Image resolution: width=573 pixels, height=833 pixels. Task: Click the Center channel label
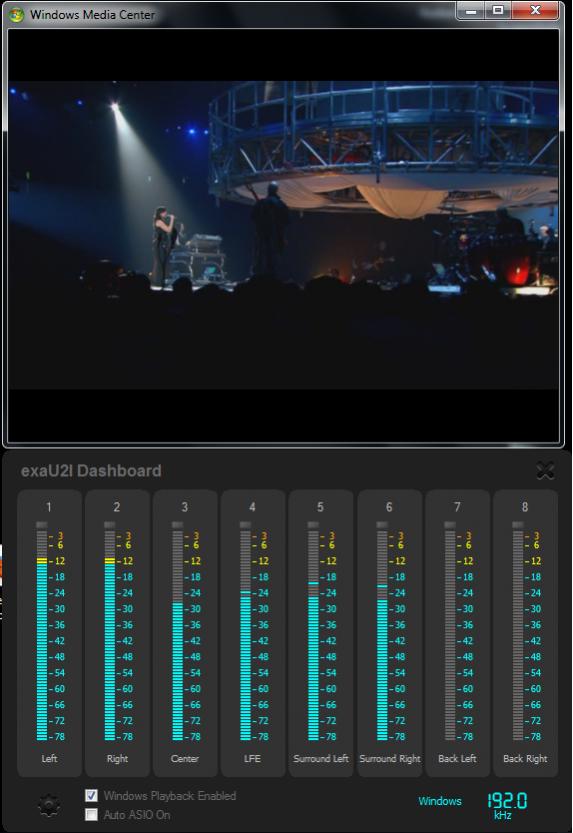(x=185, y=758)
